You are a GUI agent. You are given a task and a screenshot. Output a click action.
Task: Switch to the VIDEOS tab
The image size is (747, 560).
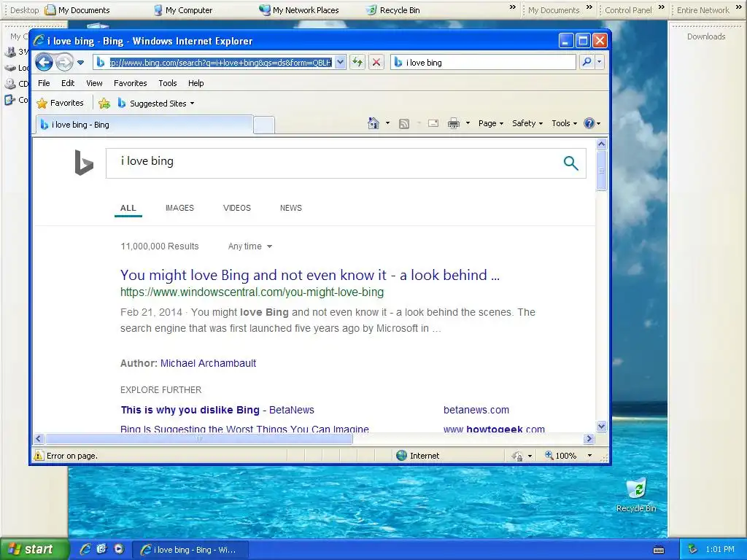click(x=237, y=208)
